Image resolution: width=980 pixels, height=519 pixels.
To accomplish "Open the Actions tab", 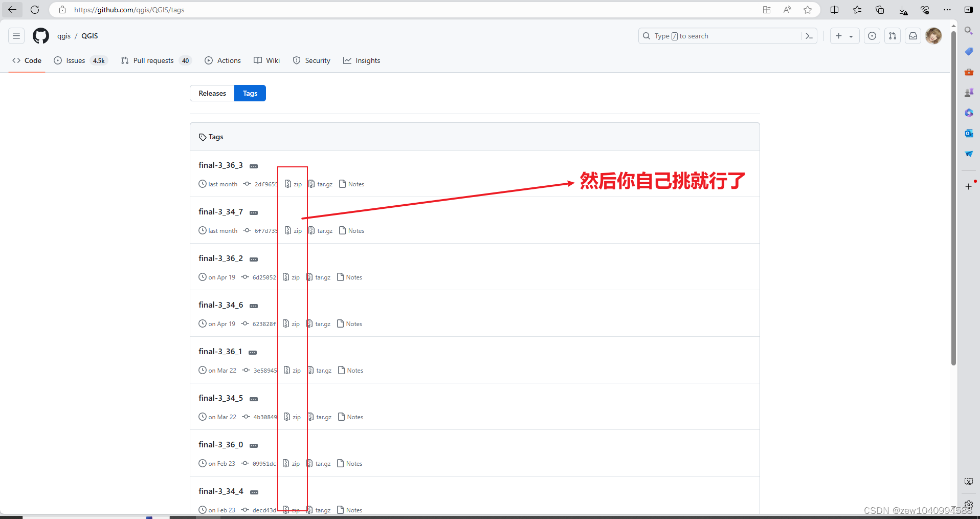I will pyautogui.click(x=222, y=60).
